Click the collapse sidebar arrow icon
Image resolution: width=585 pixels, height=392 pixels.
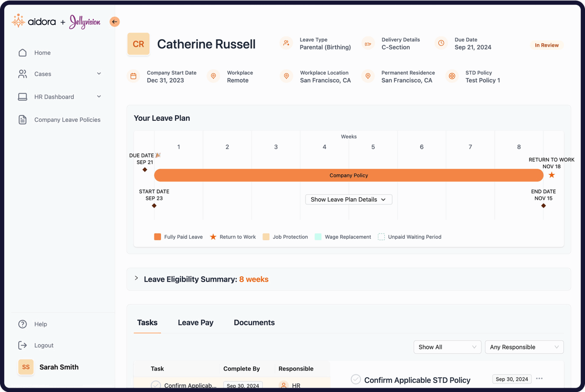(x=115, y=22)
